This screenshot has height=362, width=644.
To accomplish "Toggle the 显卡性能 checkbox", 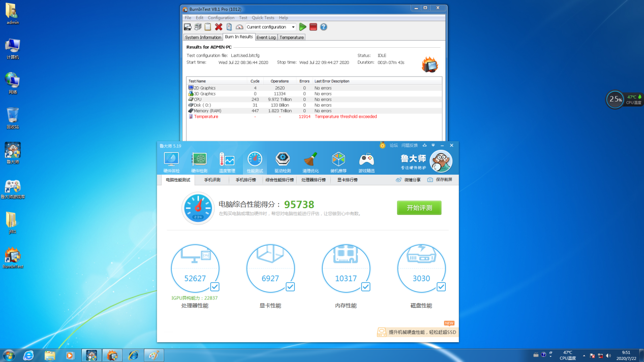I will [x=290, y=287].
